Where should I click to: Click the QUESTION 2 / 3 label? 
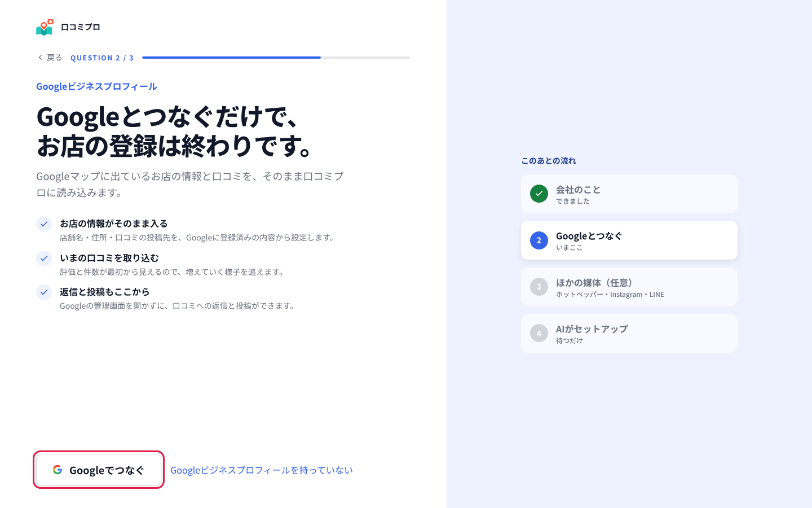click(102, 58)
